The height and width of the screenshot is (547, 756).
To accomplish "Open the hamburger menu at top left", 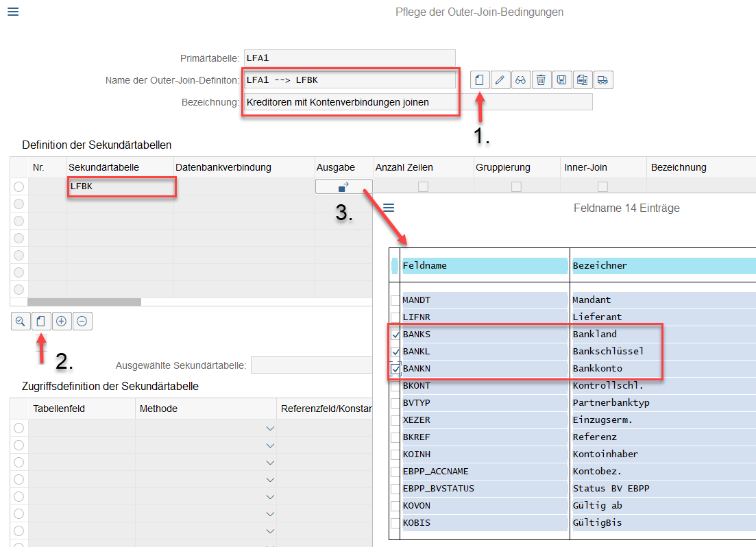I will click(x=13, y=12).
